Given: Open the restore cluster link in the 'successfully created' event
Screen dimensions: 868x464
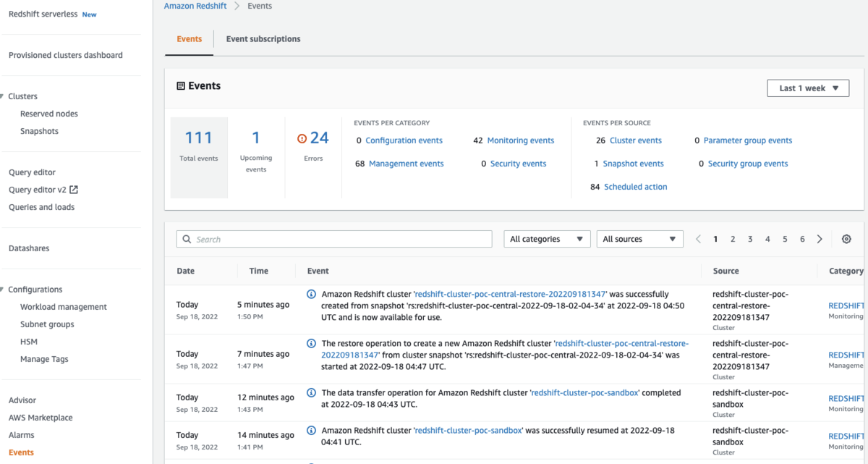Looking at the screenshot, I should click(x=511, y=295).
